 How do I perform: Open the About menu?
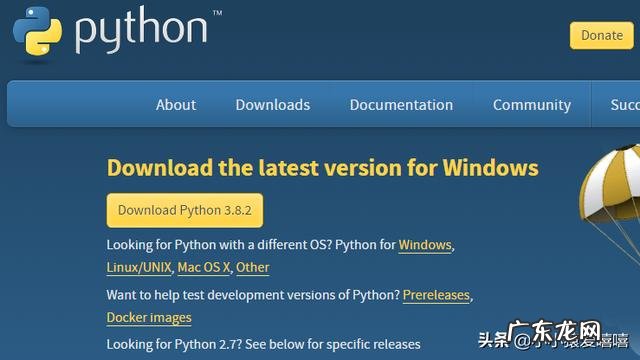(x=176, y=105)
